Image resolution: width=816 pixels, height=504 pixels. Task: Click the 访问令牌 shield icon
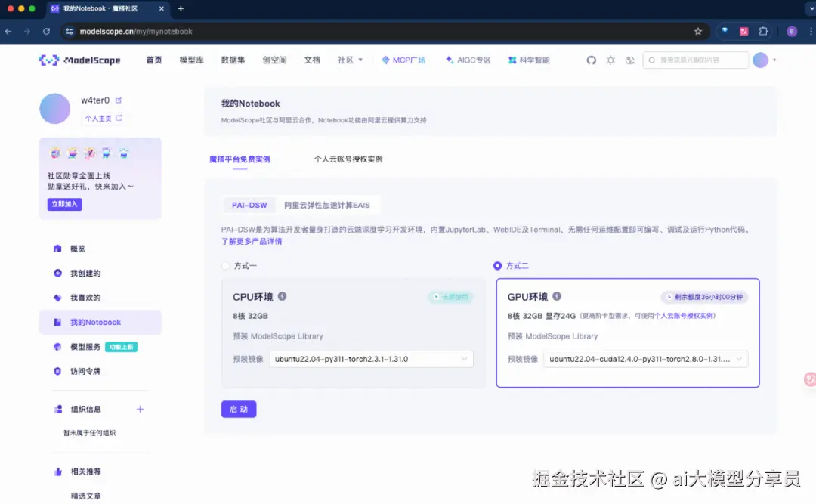(57, 371)
